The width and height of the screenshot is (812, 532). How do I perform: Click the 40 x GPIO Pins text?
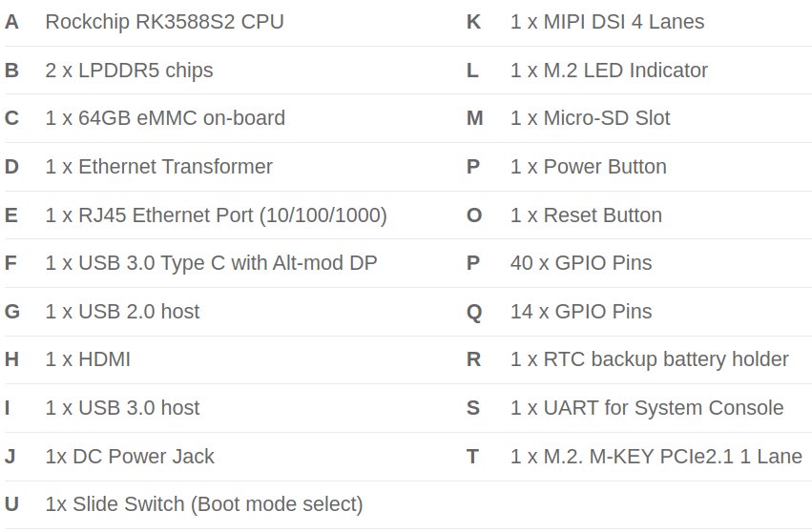[x=581, y=263]
